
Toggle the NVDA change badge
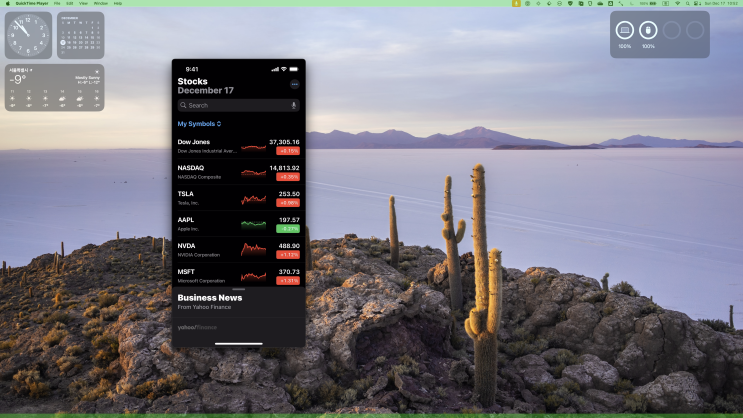(x=288, y=255)
